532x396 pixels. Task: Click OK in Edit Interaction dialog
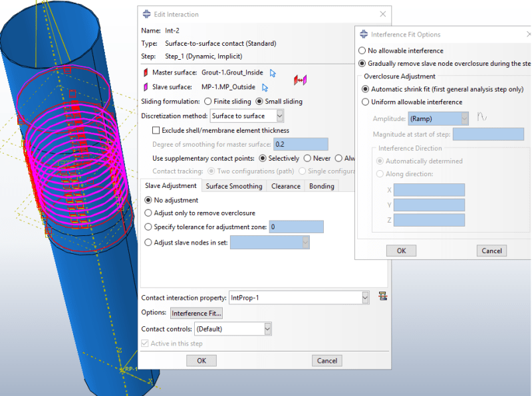201,360
